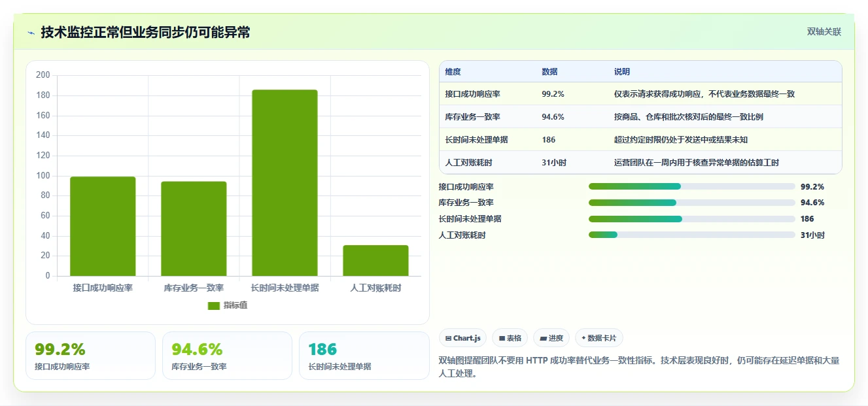This screenshot has height=406, width=868.
Task: Select the 库存业务一致率 table row name
Action: (472, 117)
